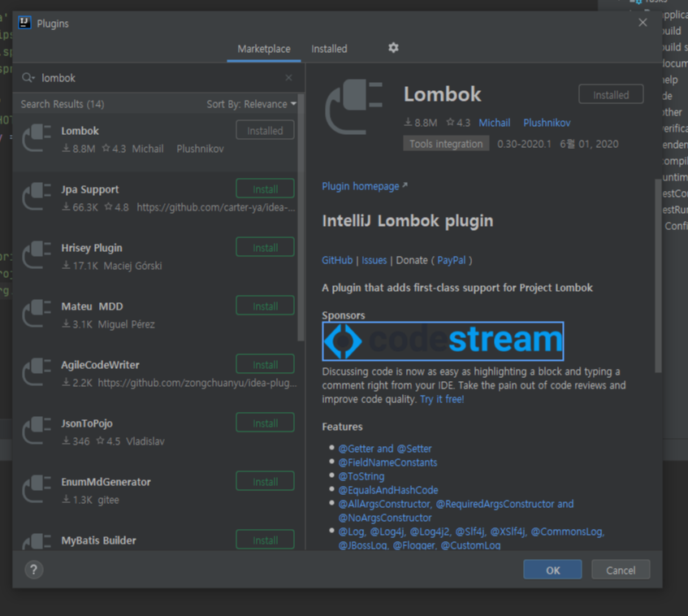
Task: Click Installed button in detail header
Action: pos(611,94)
